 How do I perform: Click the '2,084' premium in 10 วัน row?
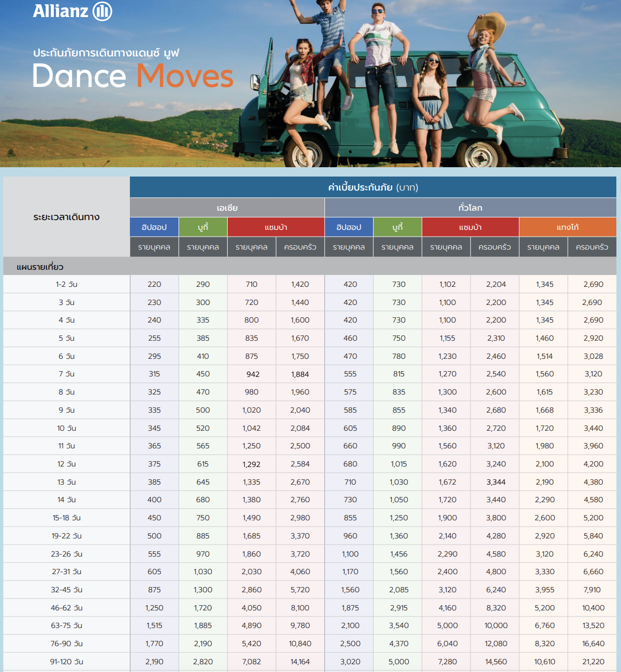pyautogui.click(x=300, y=428)
